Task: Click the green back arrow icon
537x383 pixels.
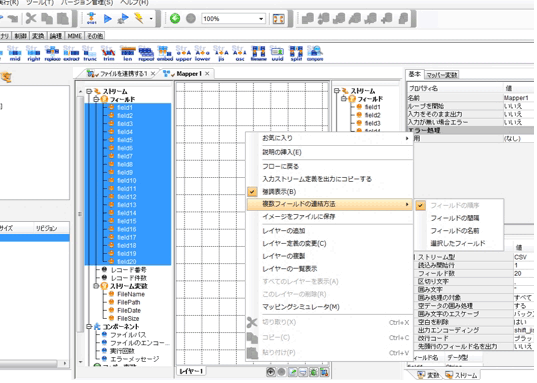Action: [x=175, y=18]
